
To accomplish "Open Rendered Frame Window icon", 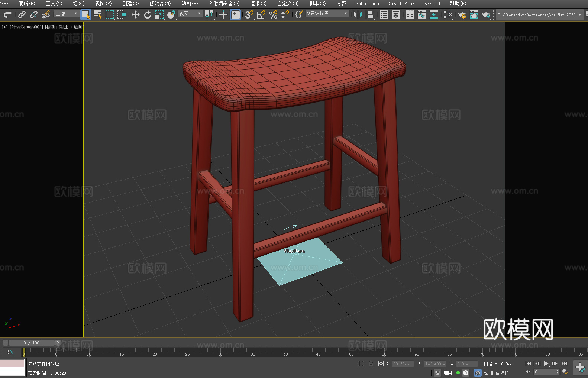I will 474,14.
